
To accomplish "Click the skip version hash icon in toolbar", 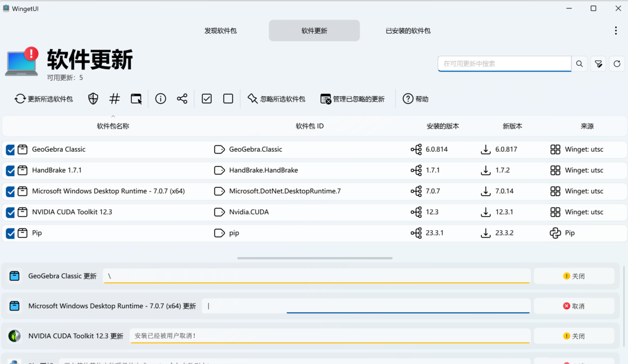I will click(114, 98).
